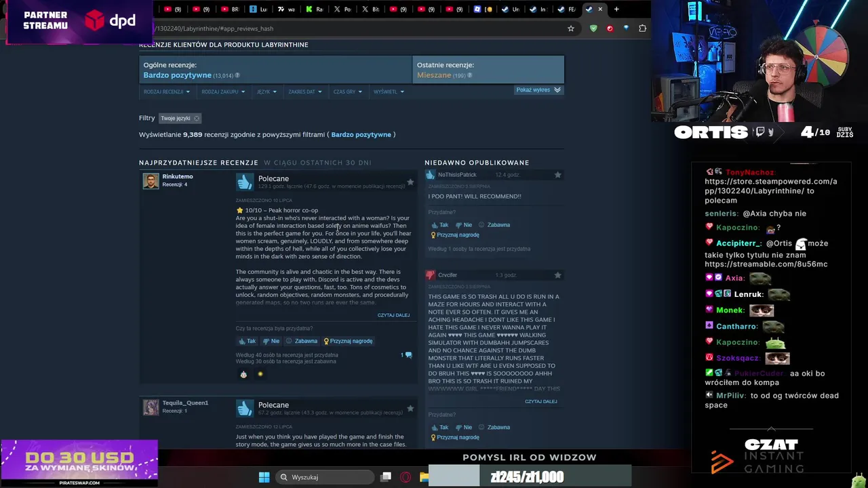Screen dimensions: 868x488
Task: Click the star icon on Tequila_Queen1's review
Action: click(x=410, y=408)
